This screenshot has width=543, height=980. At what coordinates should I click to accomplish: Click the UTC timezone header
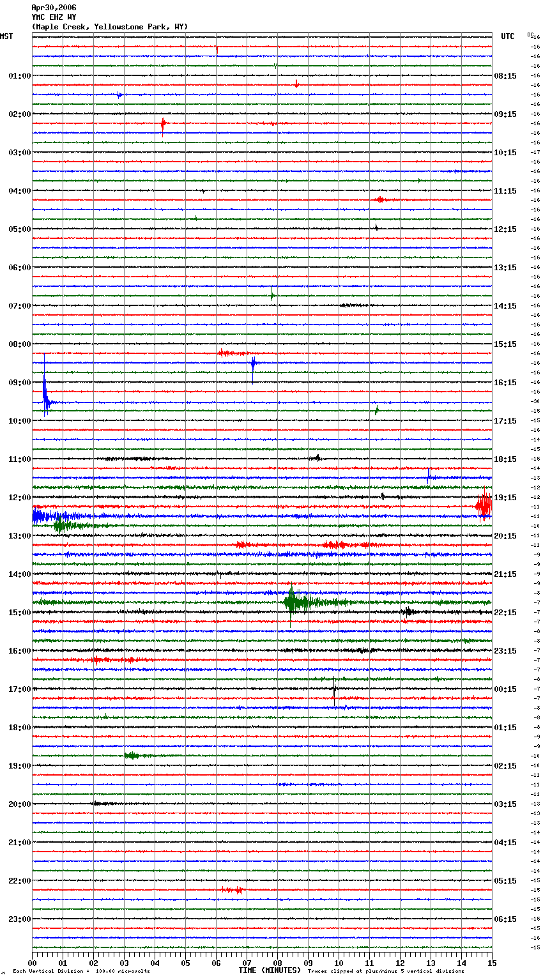(x=508, y=36)
